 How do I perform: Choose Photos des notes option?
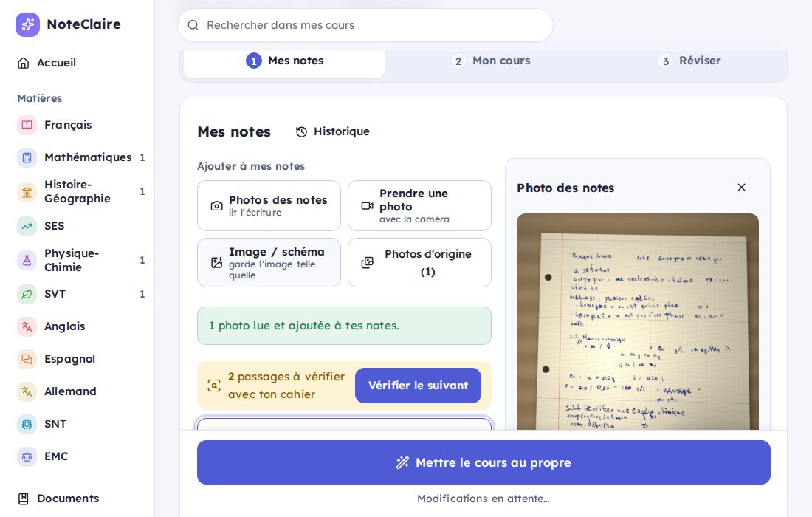[x=269, y=205]
